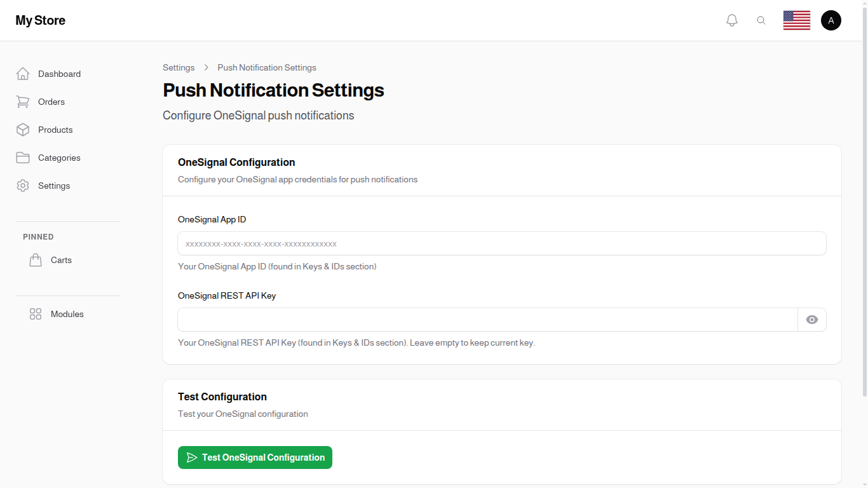Expand the user profile dropdown
Viewport: 868px width, 488px height.
[x=831, y=20]
